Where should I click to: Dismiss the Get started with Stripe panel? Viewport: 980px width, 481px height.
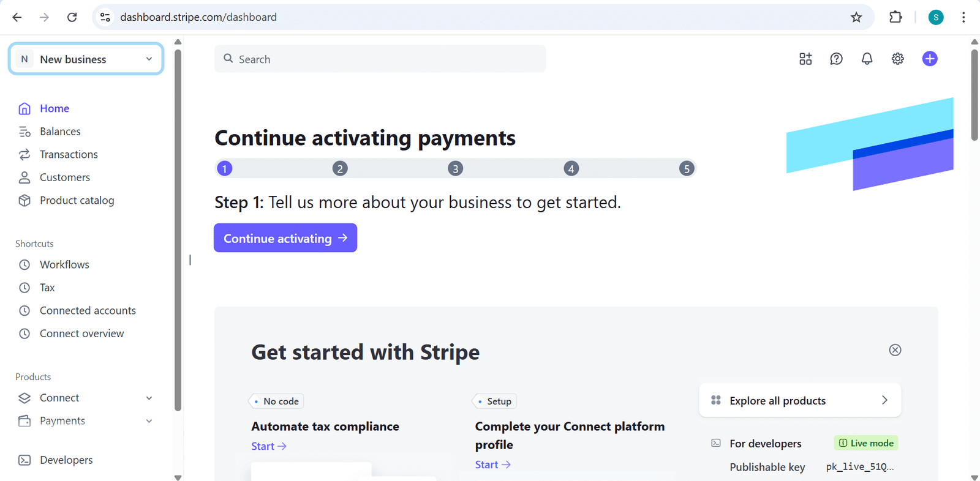point(895,350)
